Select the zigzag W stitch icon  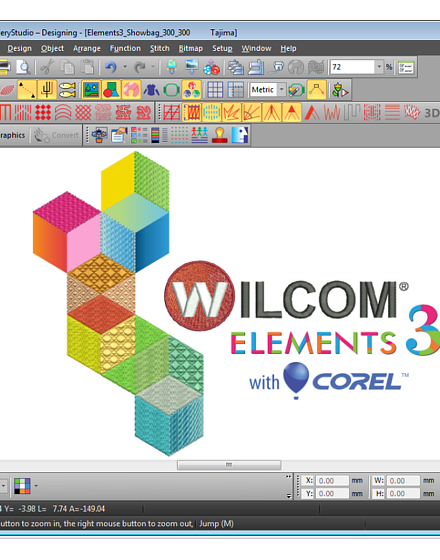click(332, 112)
